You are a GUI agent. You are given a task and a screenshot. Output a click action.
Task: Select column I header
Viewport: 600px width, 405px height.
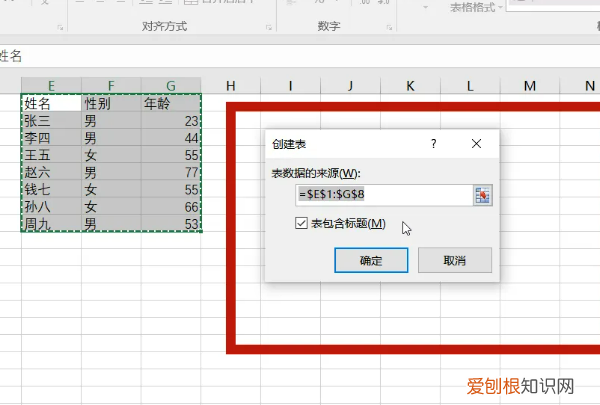click(x=290, y=85)
